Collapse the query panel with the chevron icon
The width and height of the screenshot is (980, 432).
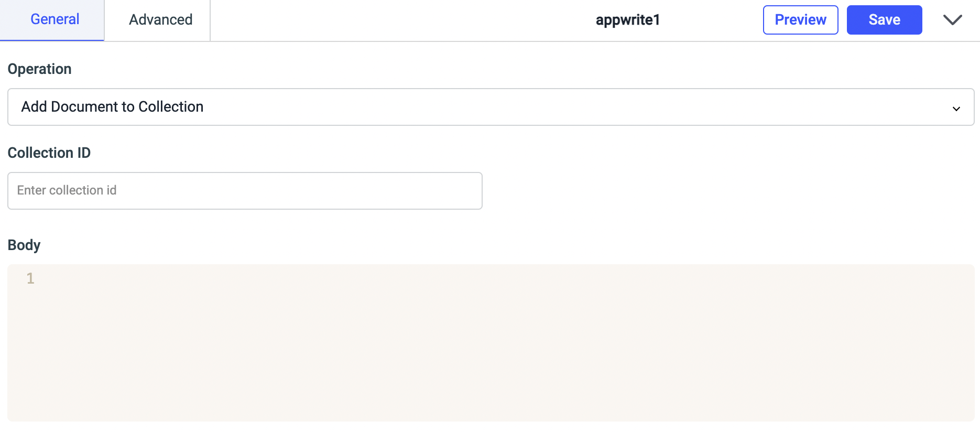point(952,20)
